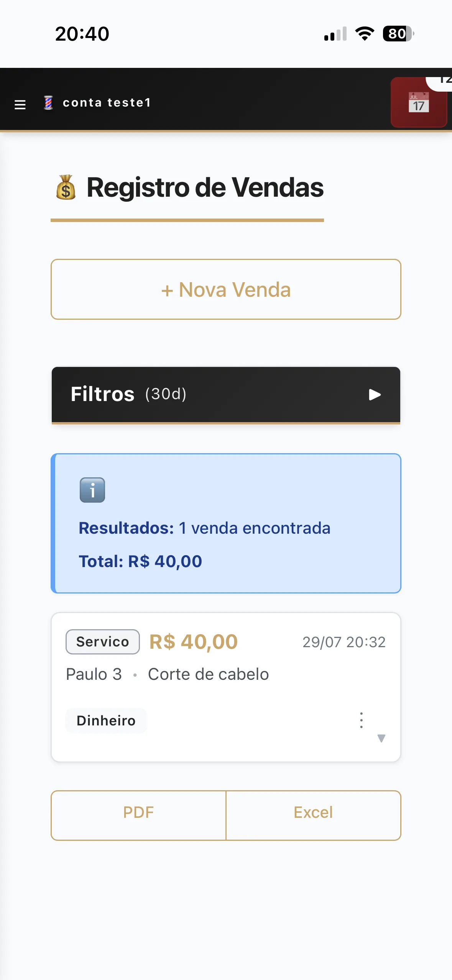
Task: Tap the Resultados summary box
Action: pos(226,523)
